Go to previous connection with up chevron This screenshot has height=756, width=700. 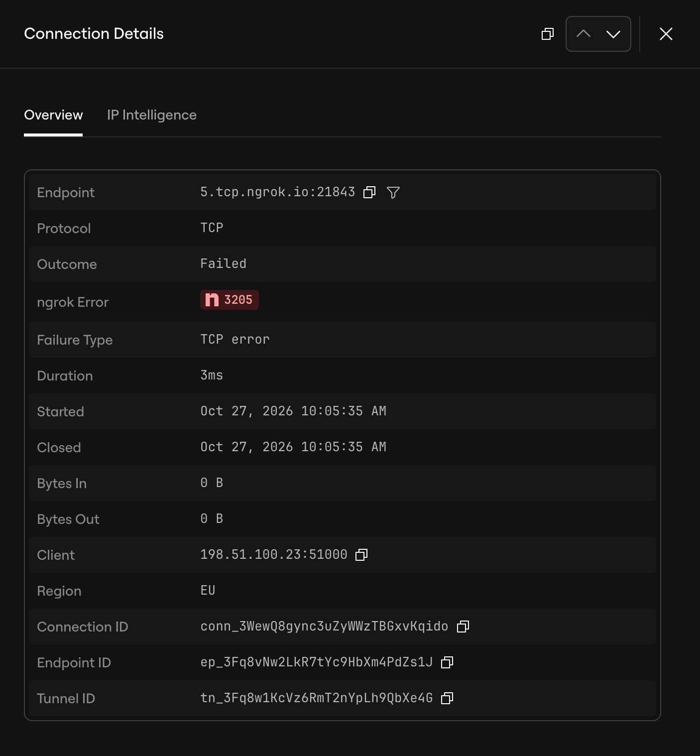tap(583, 34)
